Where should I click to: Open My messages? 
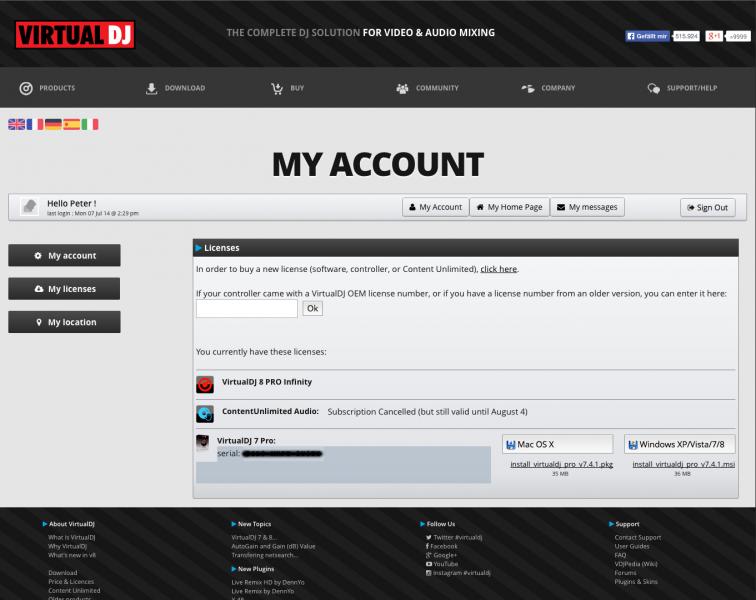pyautogui.click(x=587, y=207)
